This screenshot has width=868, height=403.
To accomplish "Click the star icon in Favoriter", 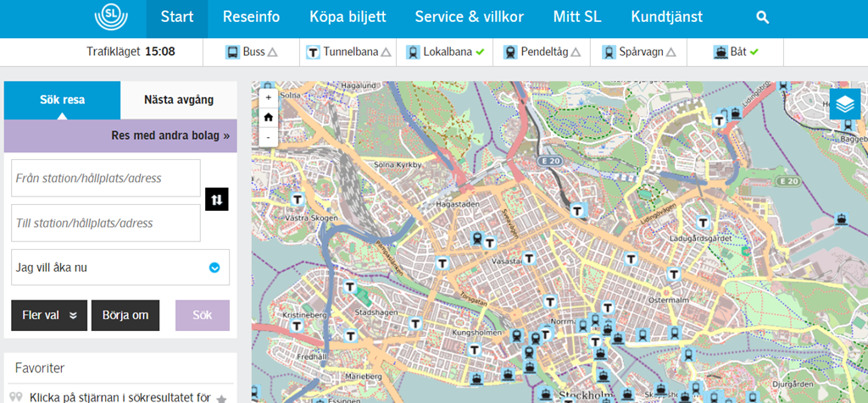I will pos(221,398).
